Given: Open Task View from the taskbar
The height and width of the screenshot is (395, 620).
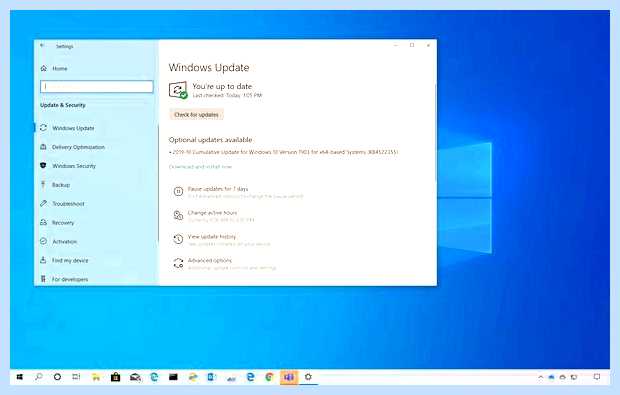Looking at the screenshot, I should [x=76, y=377].
